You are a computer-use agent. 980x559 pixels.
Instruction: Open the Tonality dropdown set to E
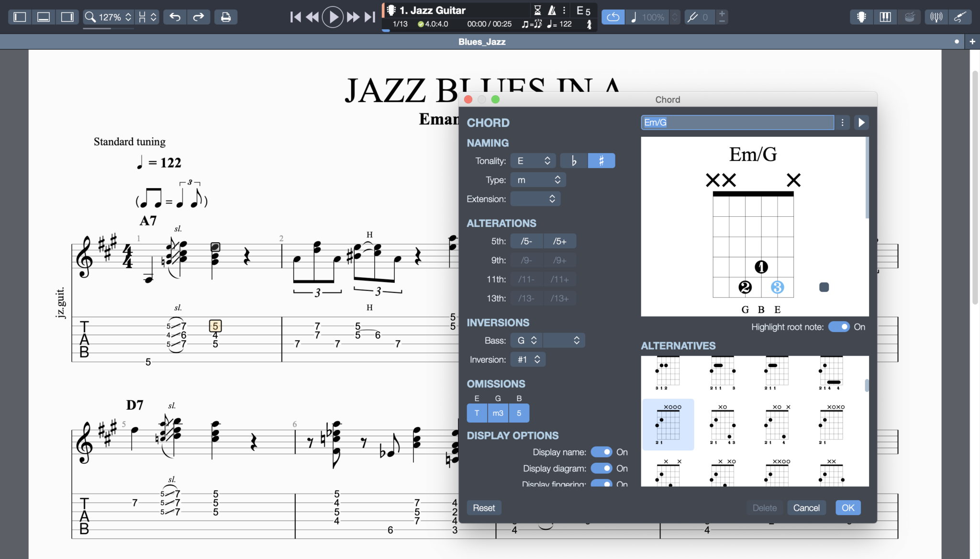click(532, 160)
